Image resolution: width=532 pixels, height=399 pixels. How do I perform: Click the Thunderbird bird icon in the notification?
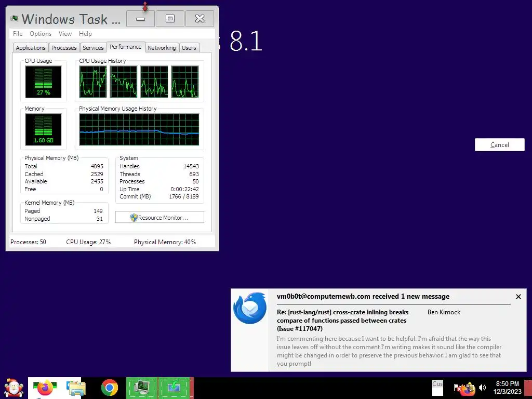[250, 308]
